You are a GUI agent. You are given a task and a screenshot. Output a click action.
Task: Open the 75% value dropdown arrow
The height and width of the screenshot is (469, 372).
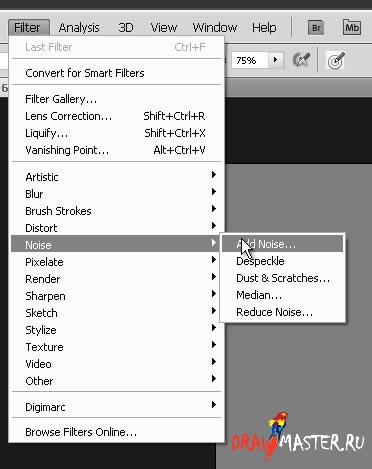[x=275, y=60]
